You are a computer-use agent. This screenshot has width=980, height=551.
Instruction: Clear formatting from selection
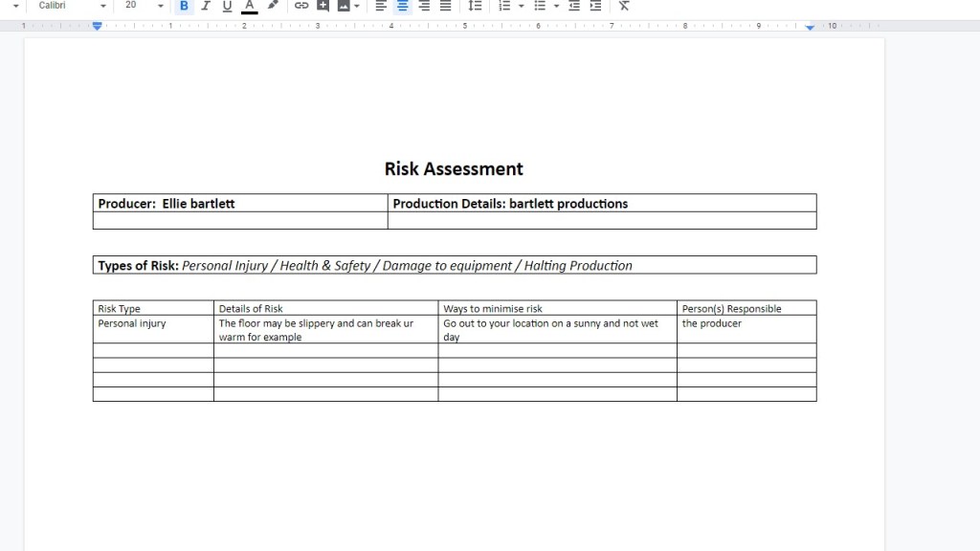(x=624, y=6)
